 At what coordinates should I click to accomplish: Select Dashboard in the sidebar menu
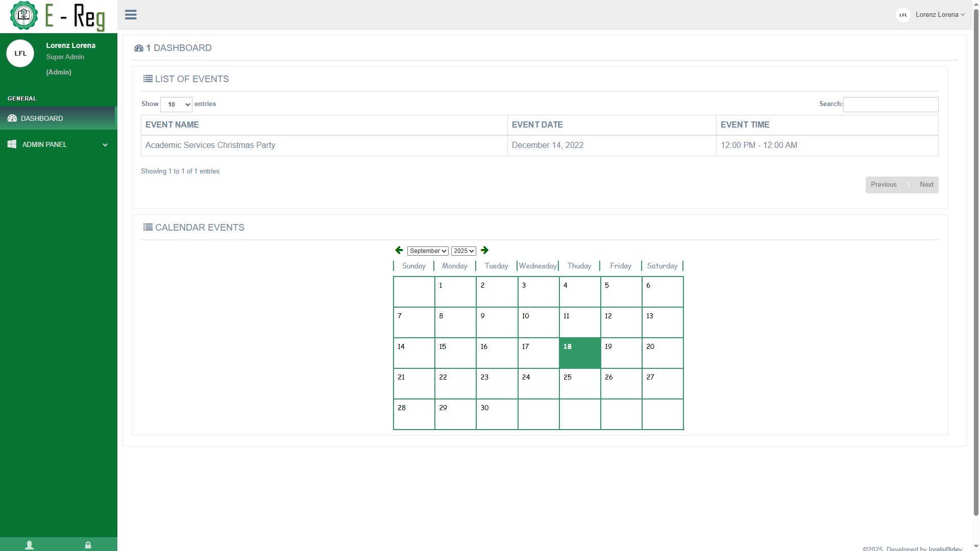click(x=42, y=118)
